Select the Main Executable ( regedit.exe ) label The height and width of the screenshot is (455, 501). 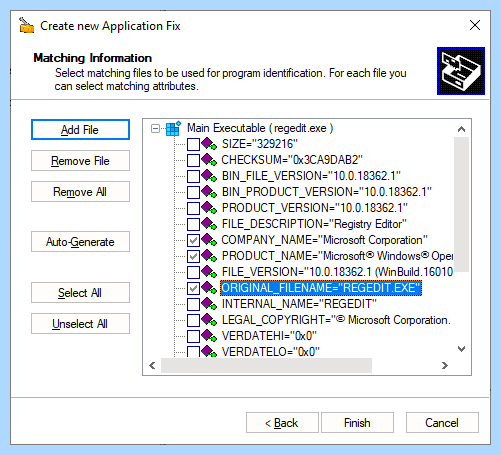260,128
